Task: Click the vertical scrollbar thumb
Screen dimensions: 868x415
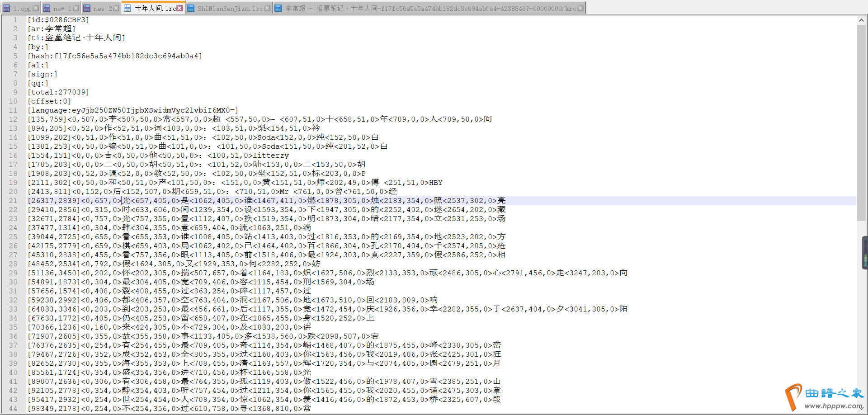Action: tap(861, 122)
